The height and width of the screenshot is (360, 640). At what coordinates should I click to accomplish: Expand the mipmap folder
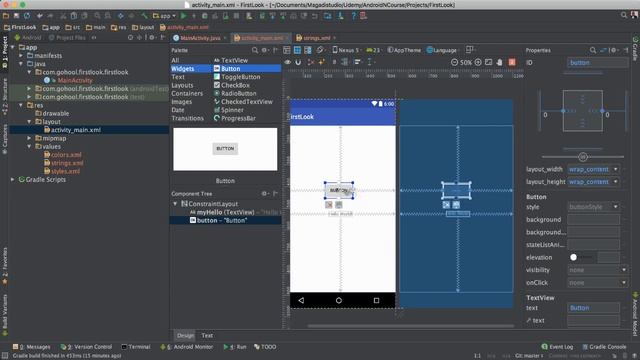[29, 138]
